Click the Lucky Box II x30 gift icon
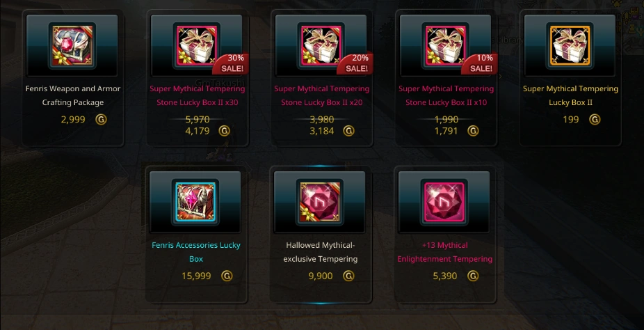This screenshot has height=330, width=644. point(197,46)
